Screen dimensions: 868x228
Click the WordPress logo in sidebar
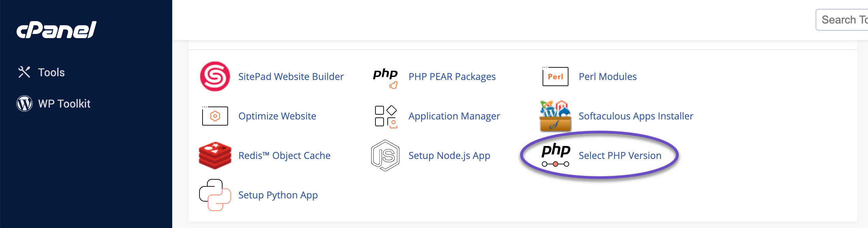coord(25,103)
